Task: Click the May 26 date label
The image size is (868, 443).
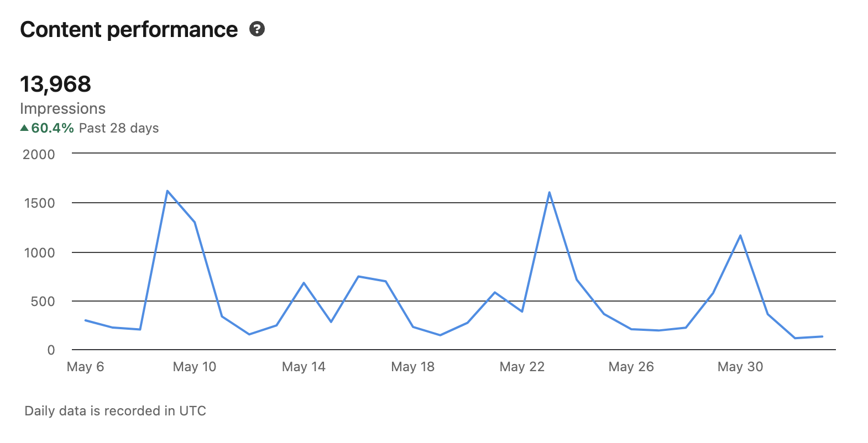Action: [x=631, y=367]
